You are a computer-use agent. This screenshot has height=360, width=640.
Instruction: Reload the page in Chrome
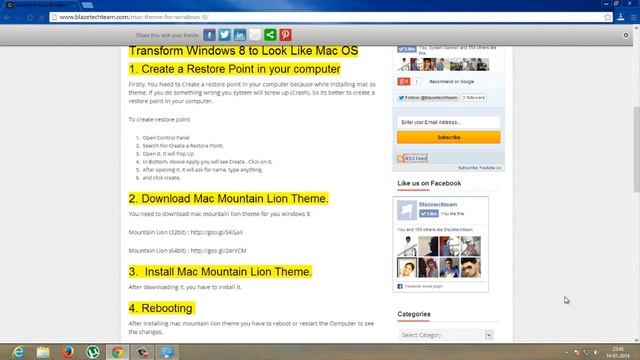pyautogui.click(x=30, y=18)
